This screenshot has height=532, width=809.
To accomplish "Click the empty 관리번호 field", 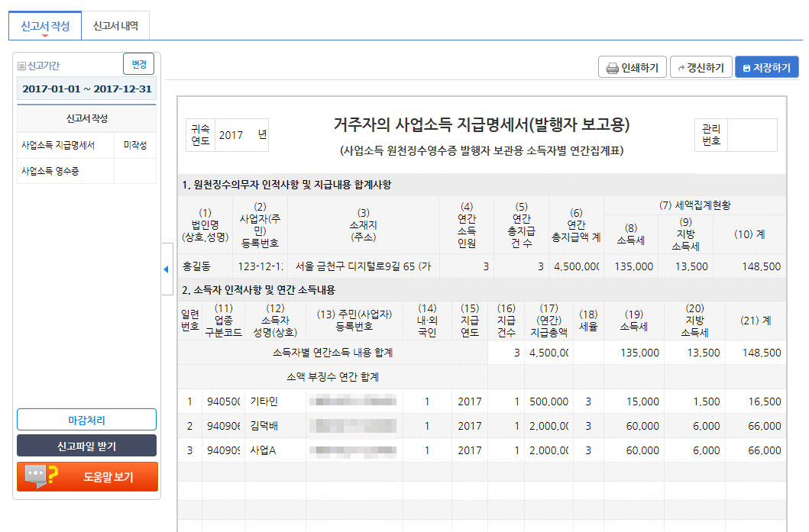I will 752,135.
